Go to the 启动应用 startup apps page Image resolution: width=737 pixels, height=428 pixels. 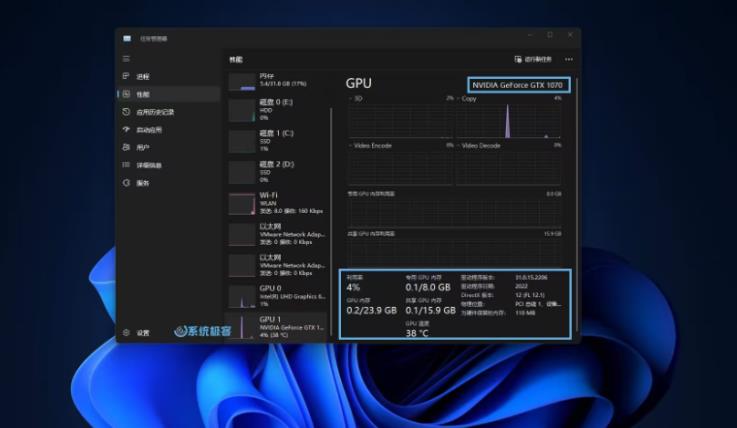(169, 130)
